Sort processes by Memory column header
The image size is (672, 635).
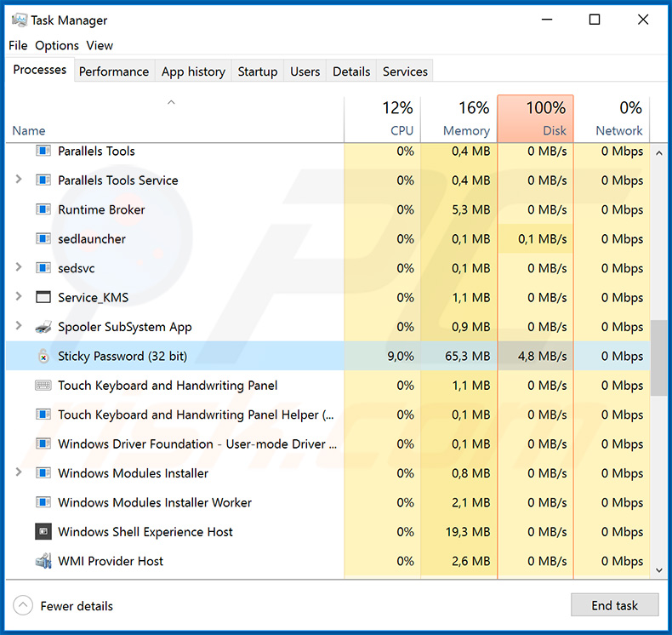click(x=458, y=119)
